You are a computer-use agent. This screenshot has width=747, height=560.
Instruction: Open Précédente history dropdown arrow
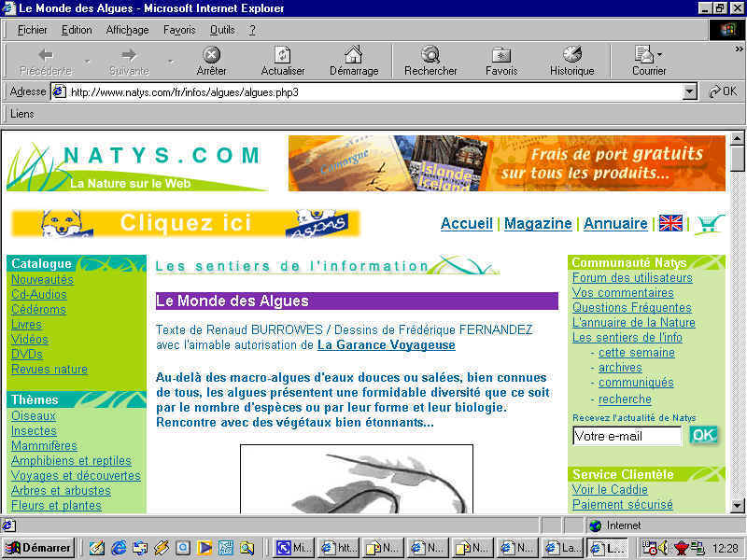point(87,62)
